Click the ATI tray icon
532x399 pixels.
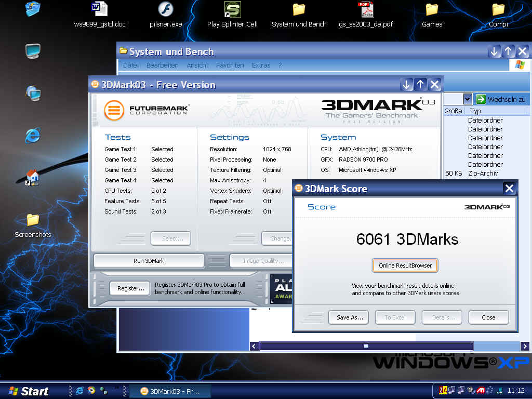tap(481, 391)
